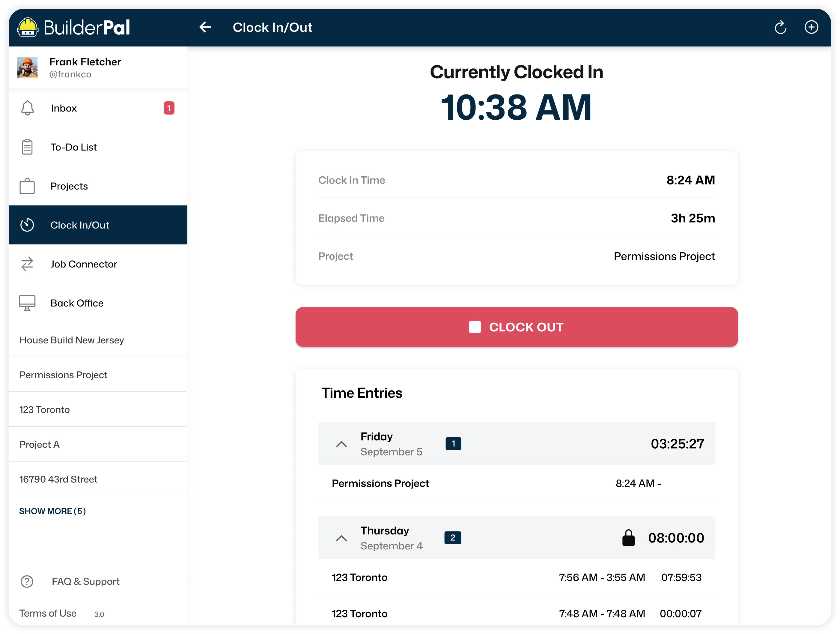Open 16790 43rd Street project
Viewport: 840px width, 634px height.
(x=58, y=479)
